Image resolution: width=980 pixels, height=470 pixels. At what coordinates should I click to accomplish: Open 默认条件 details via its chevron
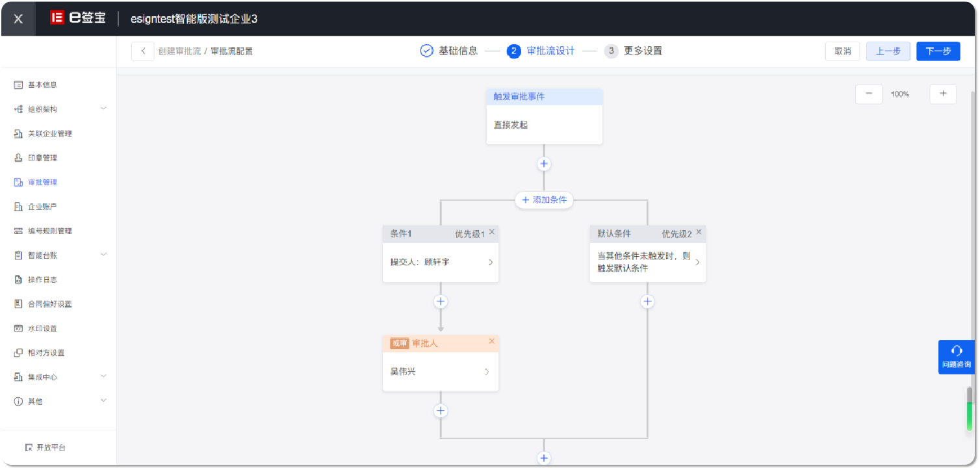(x=697, y=263)
